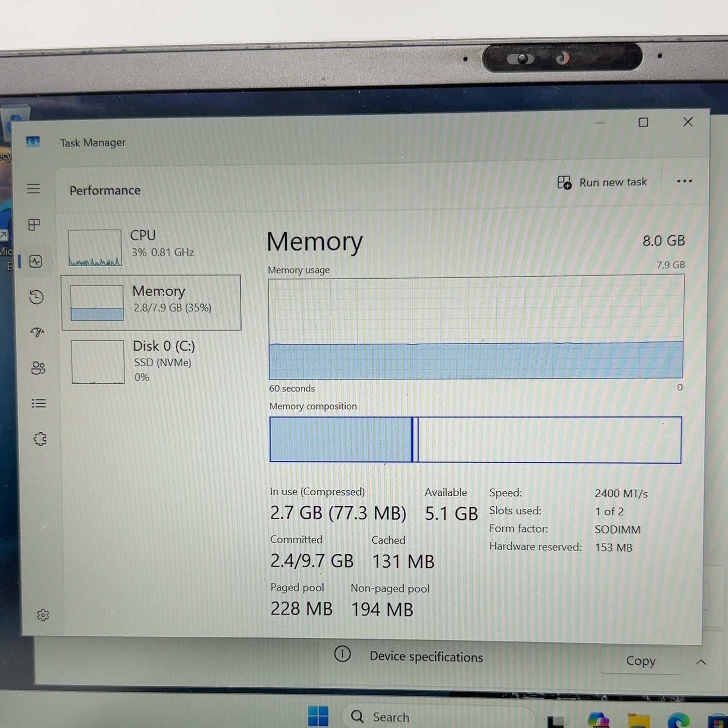The image size is (728, 728).
Task: Open the Startup apps icon
Action: pyautogui.click(x=37, y=332)
